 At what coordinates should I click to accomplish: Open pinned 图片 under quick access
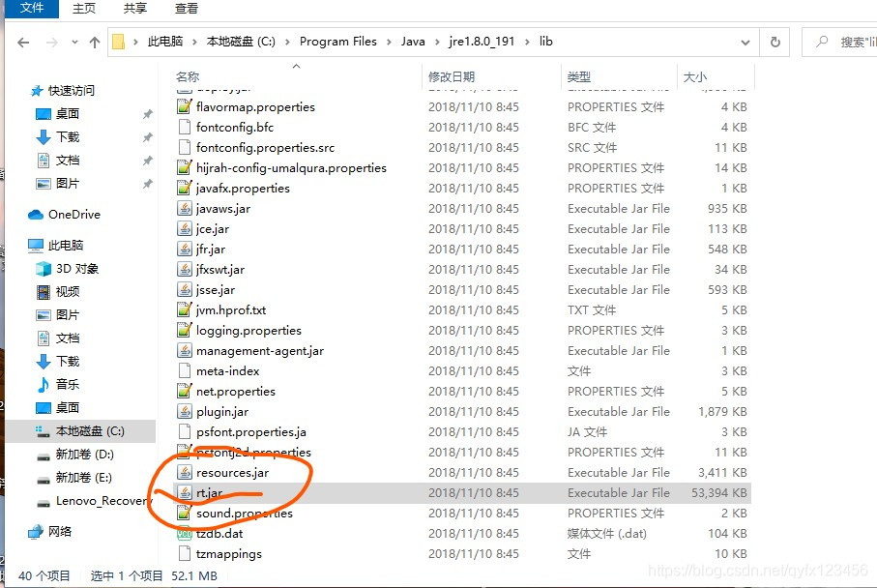(x=67, y=184)
